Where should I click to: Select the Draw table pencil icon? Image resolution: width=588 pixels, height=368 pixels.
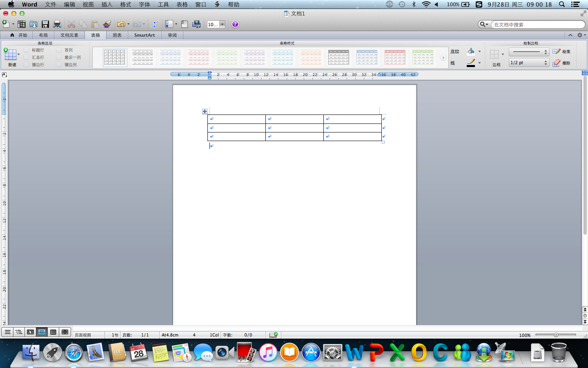coord(557,52)
